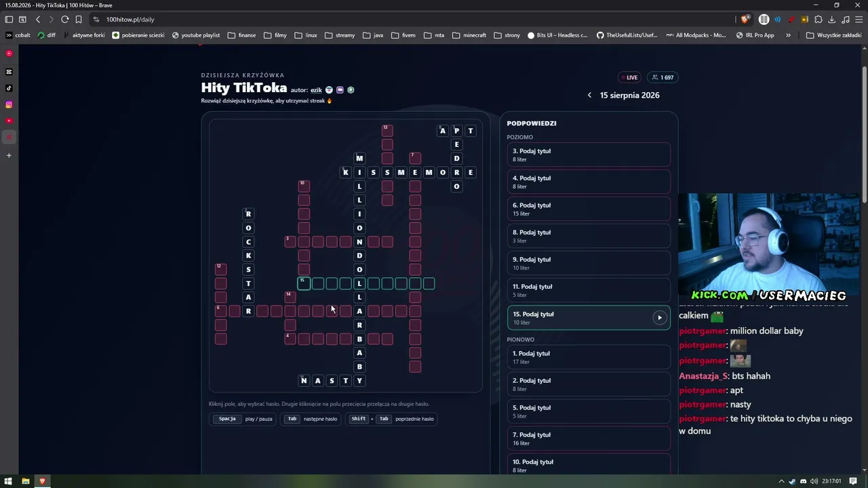
Task: Open the browser extensions puzzle menu
Action: pos(818,20)
